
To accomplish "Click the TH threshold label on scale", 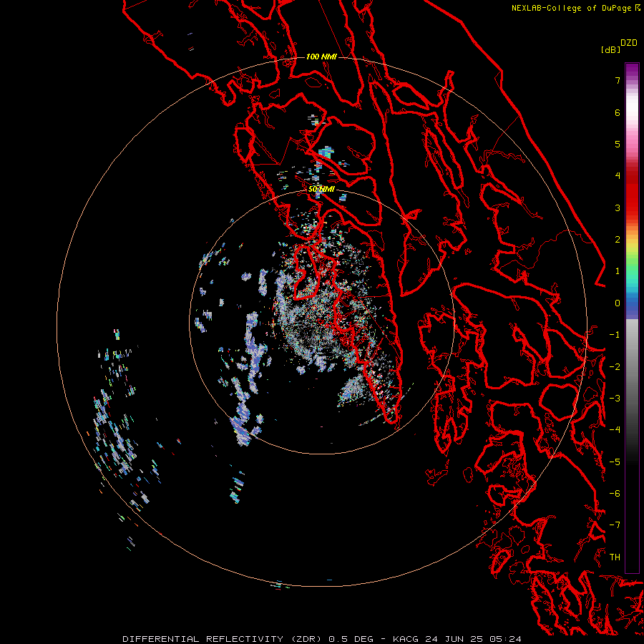I will pyautogui.click(x=615, y=557).
